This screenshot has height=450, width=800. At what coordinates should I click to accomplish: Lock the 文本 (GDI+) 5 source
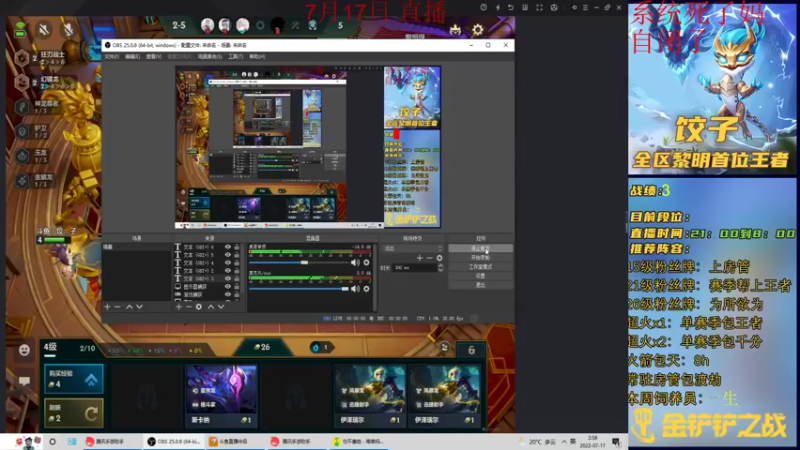tap(236, 255)
